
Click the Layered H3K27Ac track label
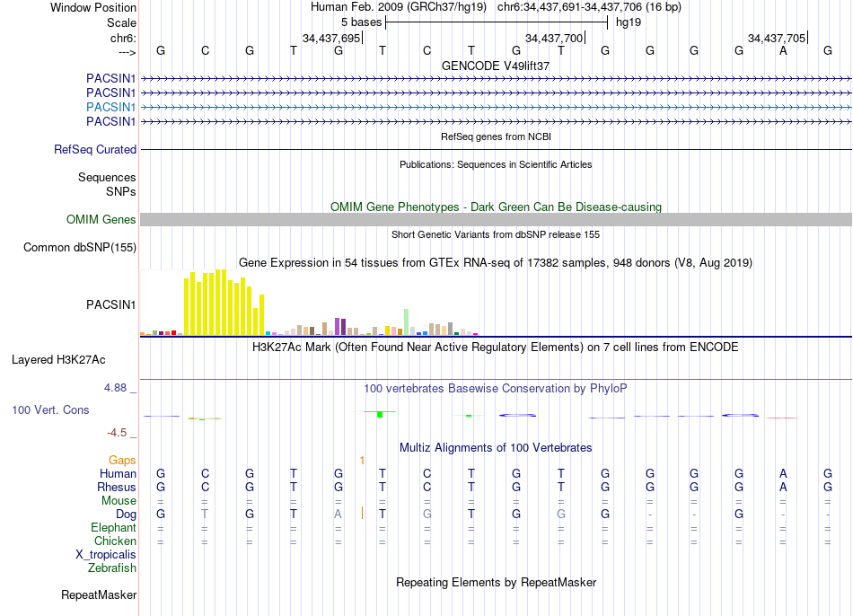58,360
